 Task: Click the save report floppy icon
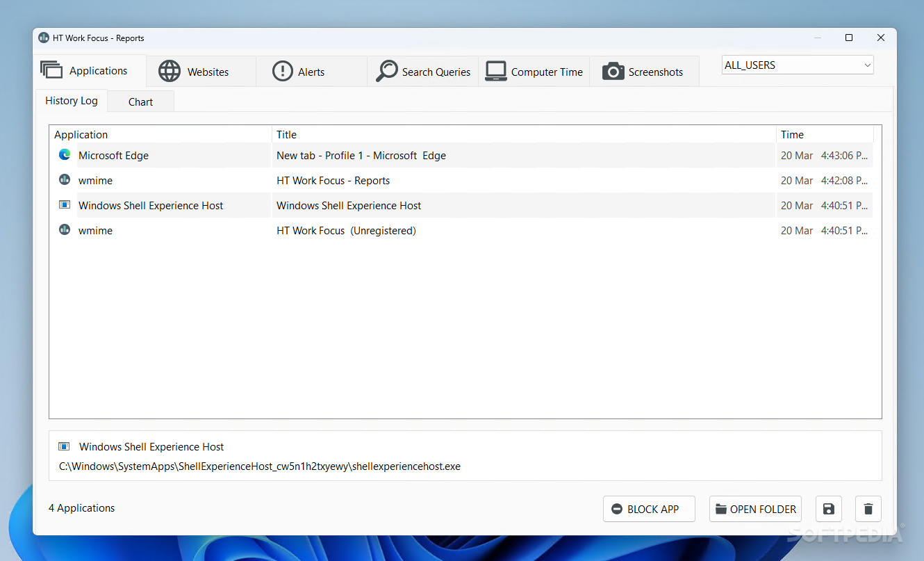coord(828,509)
